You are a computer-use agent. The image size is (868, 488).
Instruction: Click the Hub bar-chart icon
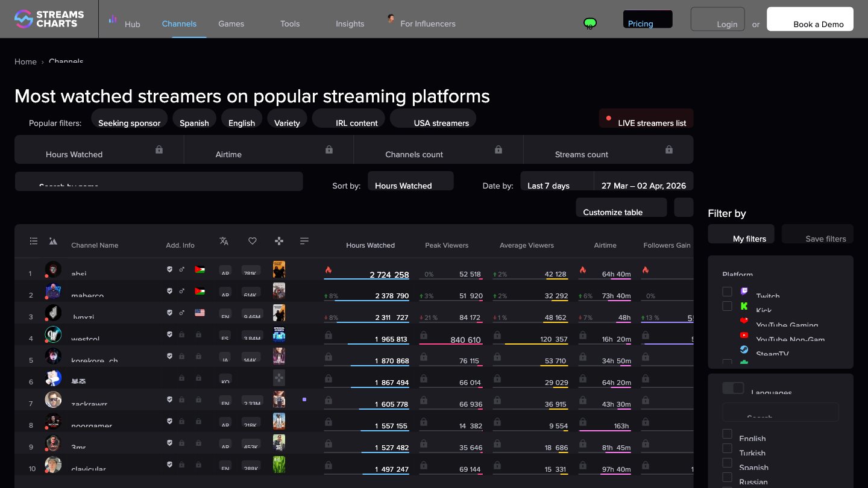click(x=113, y=19)
